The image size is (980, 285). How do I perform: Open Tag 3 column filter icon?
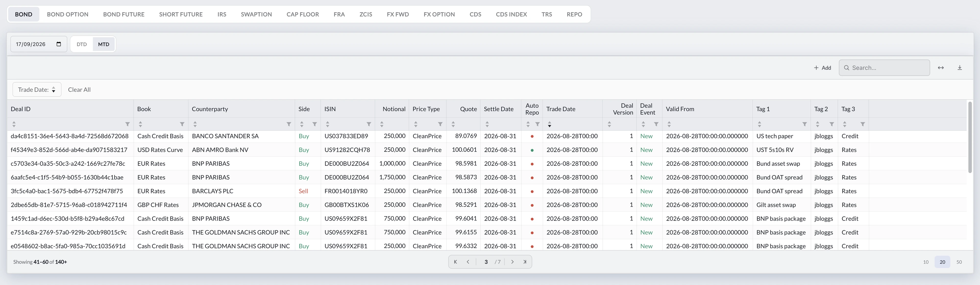[863, 124]
